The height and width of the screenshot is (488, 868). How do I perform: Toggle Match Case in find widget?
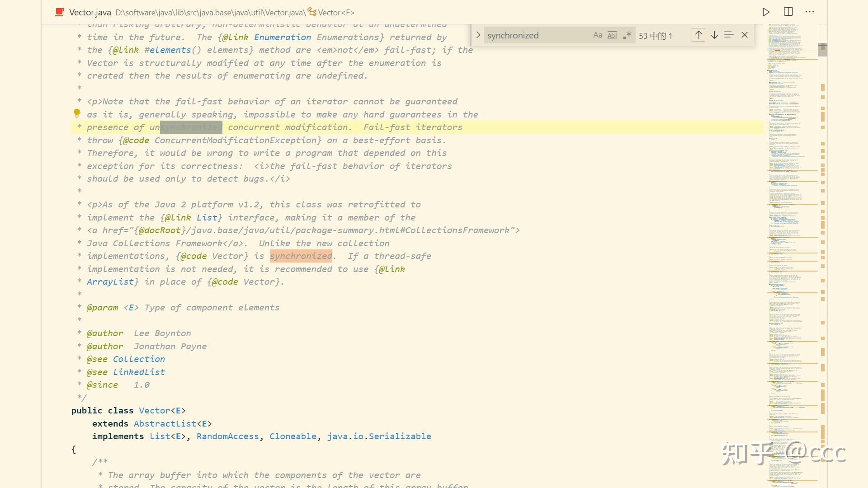click(x=598, y=35)
